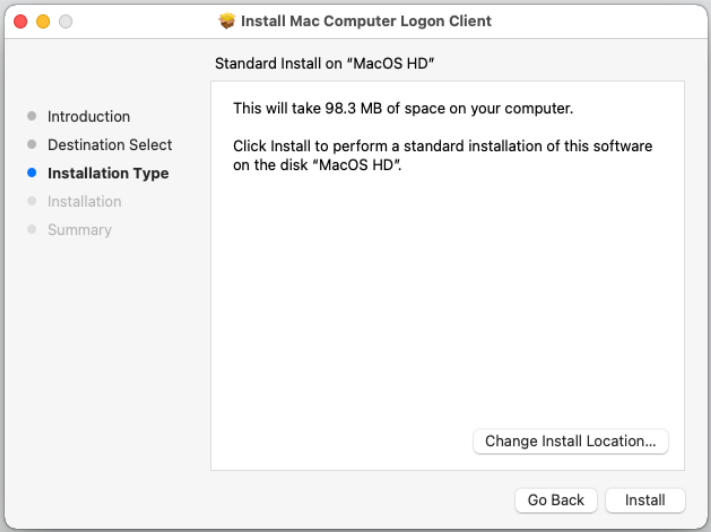Click the dimmed Installation step label

click(85, 201)
